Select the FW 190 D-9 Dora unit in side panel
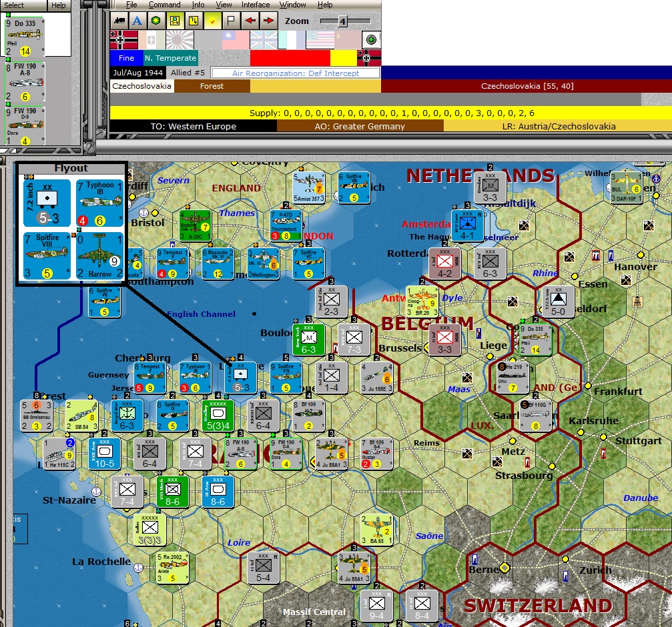The image size is (672, 627). click(25, 126)
